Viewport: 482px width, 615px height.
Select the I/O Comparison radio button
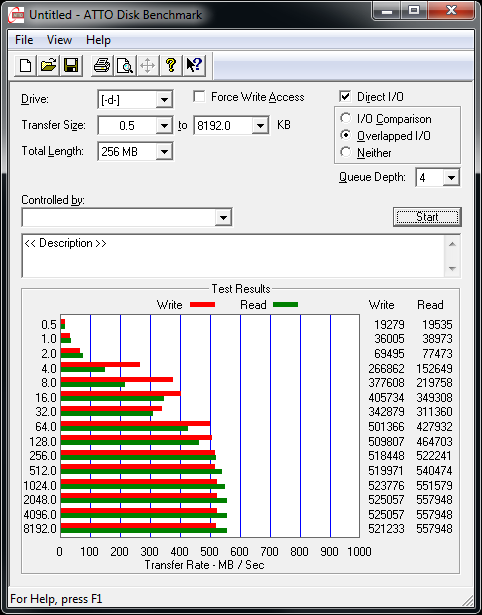coord(346,118)
